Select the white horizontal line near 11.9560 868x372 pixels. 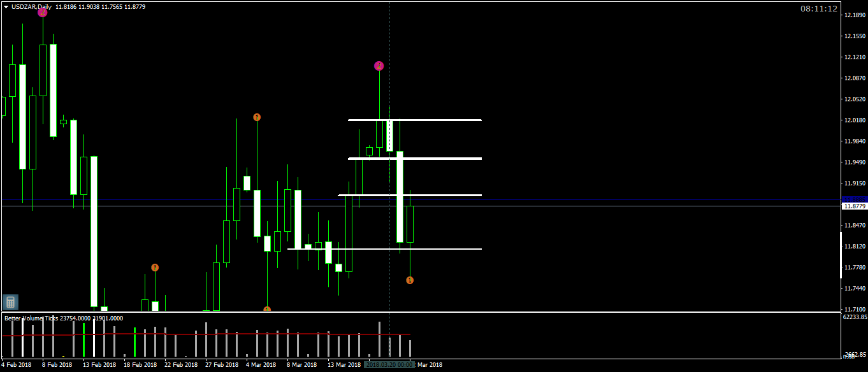tap(414, 158)
